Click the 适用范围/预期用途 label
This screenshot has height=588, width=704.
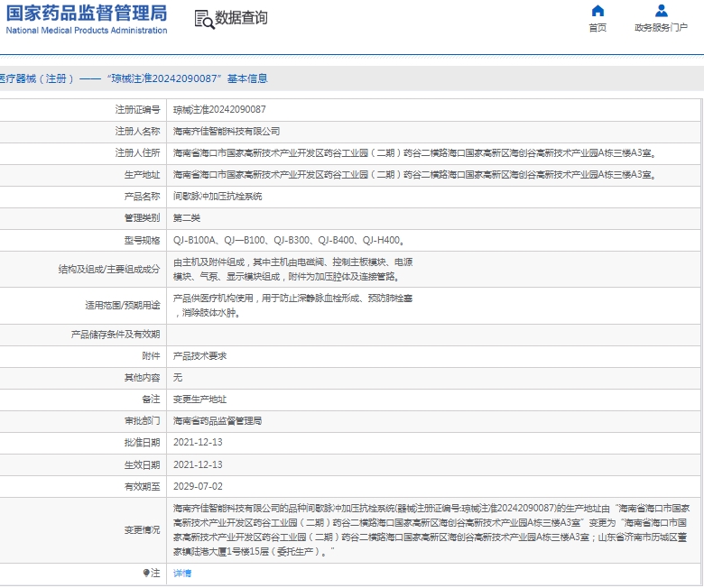click(x=123, y=306)
